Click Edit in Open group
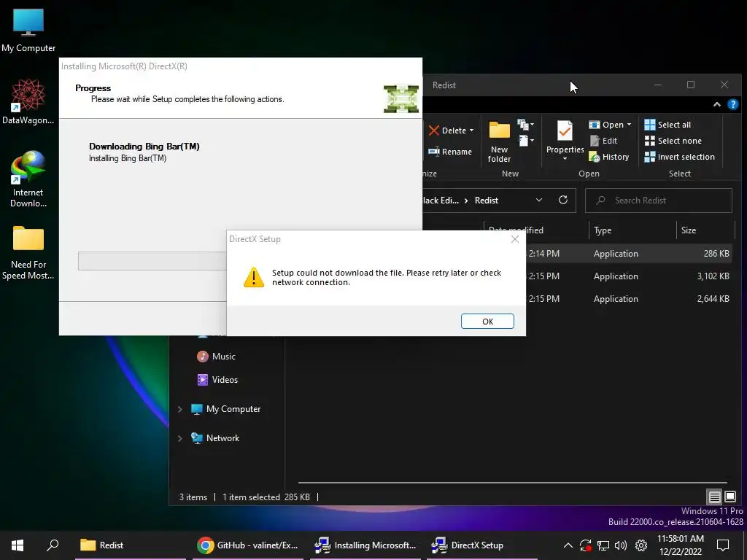Image resolution: width=747 pixels, height=560 pixels. pos(603,141)
